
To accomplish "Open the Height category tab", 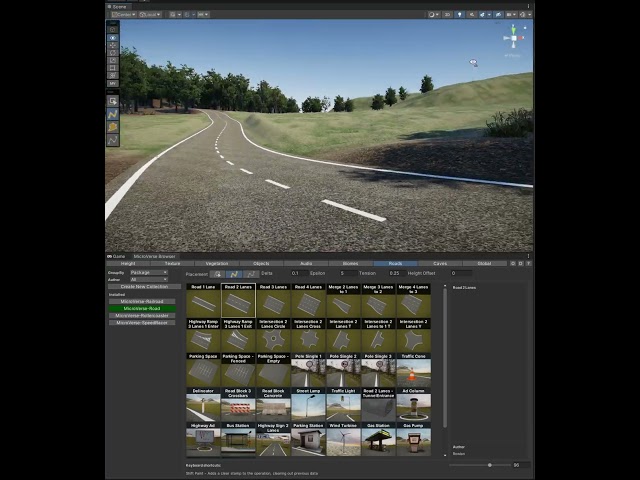I will tap(128, 264).
